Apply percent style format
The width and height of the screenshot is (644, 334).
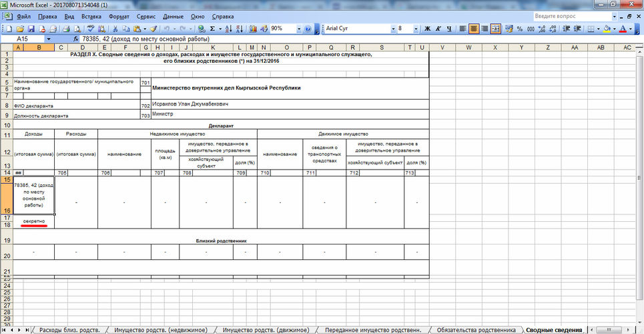click(x=518, y=29)
